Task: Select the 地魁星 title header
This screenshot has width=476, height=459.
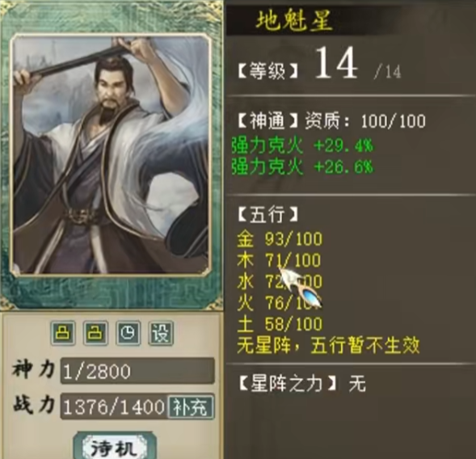Action: [294, 21]
